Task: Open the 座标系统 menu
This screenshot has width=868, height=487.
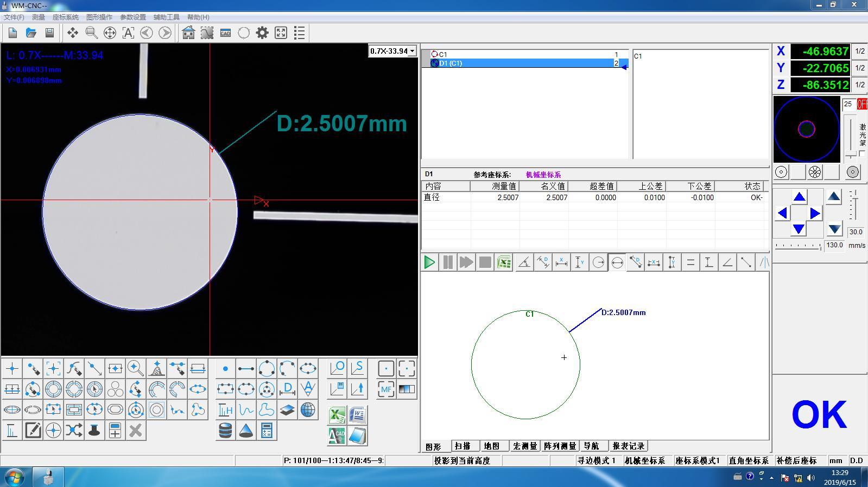Action: [x=65, y=17]
